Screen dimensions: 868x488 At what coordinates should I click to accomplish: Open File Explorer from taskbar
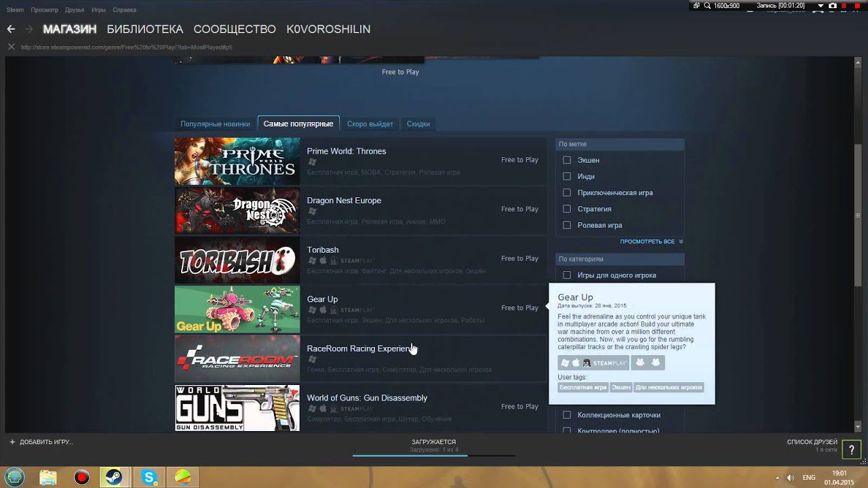48,477
